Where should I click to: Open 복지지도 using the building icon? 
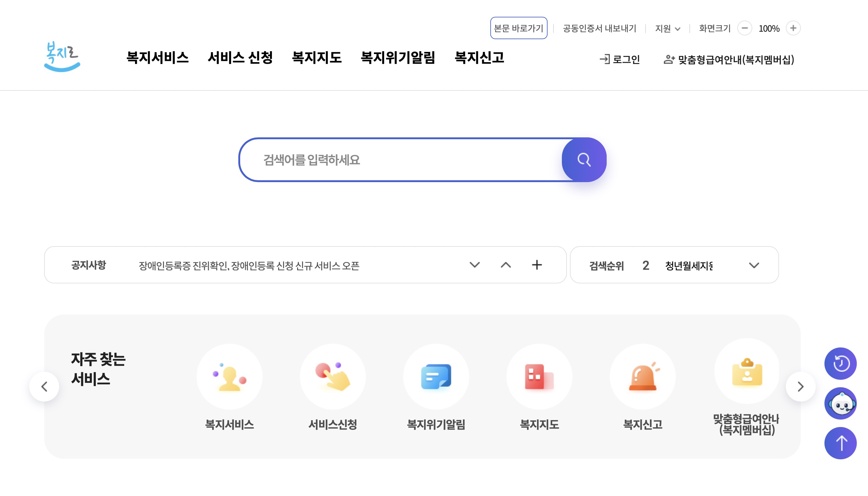[539, 376]
